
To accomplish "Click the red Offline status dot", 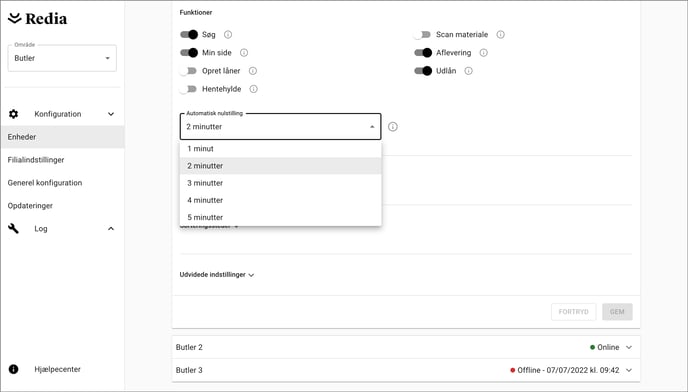I will click(512, 370).
